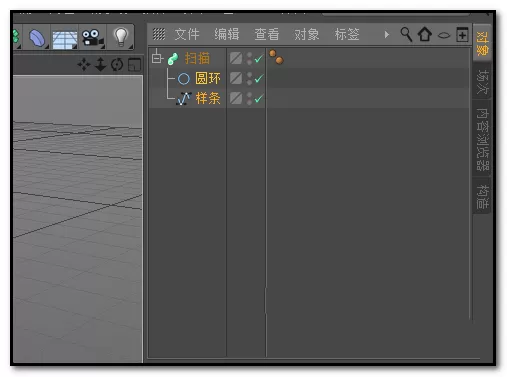Toggle enable checkmark for 扫描

click(x=259, y=59)
